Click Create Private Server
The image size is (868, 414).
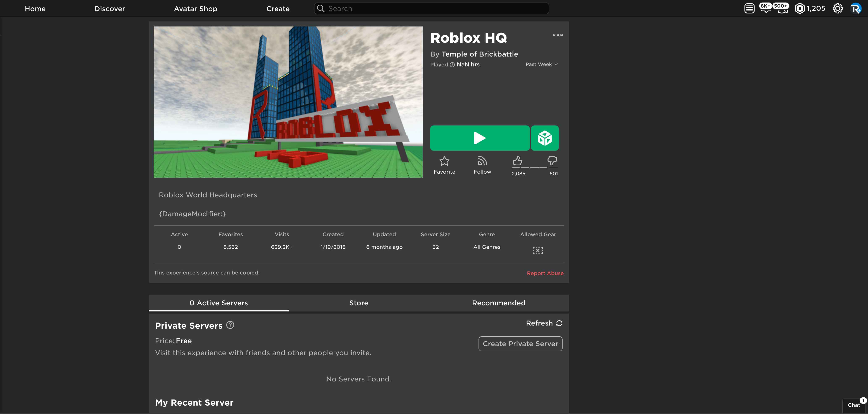click(520, 344)
